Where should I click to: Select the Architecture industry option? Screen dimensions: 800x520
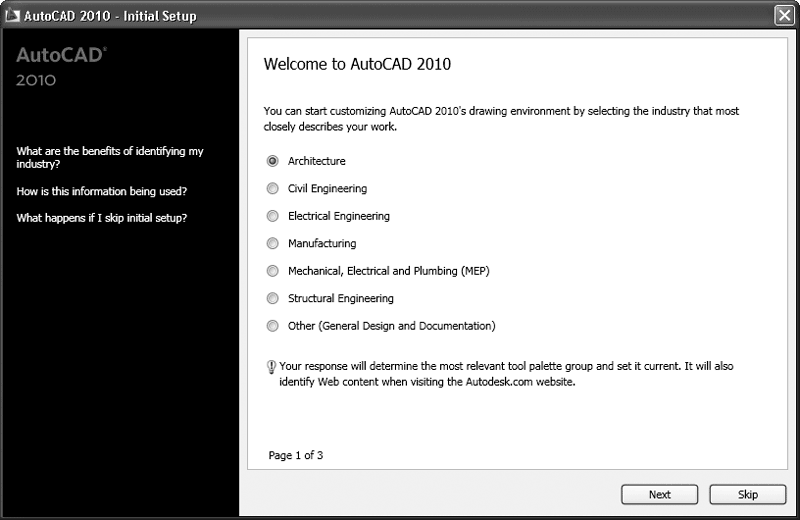point(273,161)
